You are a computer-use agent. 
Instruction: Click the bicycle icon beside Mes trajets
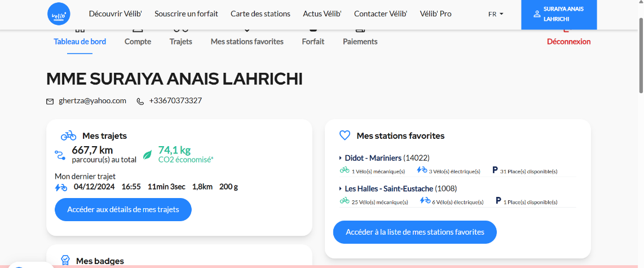69,135
